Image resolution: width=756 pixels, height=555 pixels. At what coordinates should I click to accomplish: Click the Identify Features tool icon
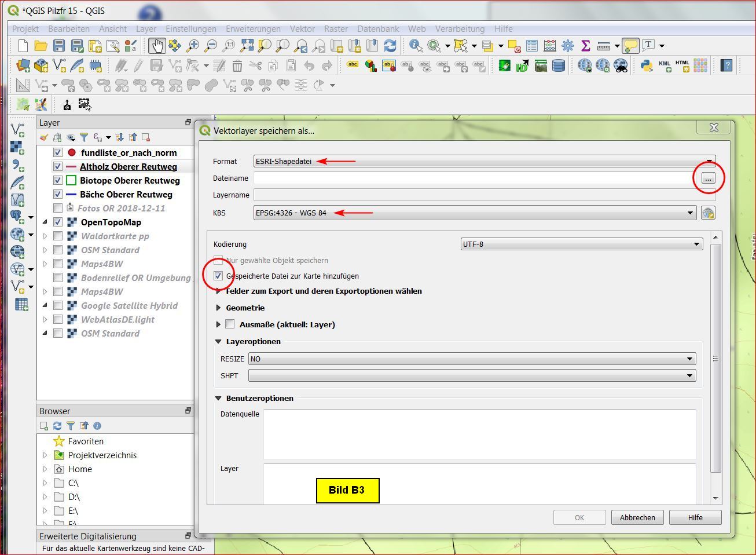(x=415, y=46)
